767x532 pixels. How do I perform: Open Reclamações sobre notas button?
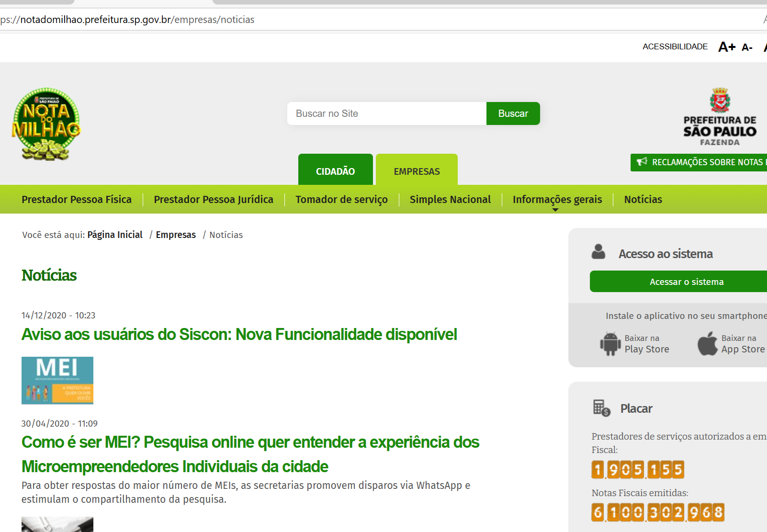coord(699,162)
